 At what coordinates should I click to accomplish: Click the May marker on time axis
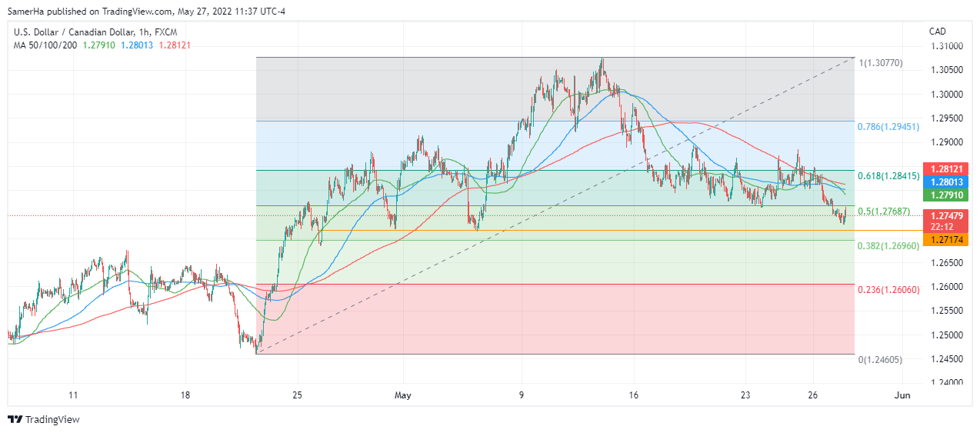pyautogui.click(x=403, y=395)
